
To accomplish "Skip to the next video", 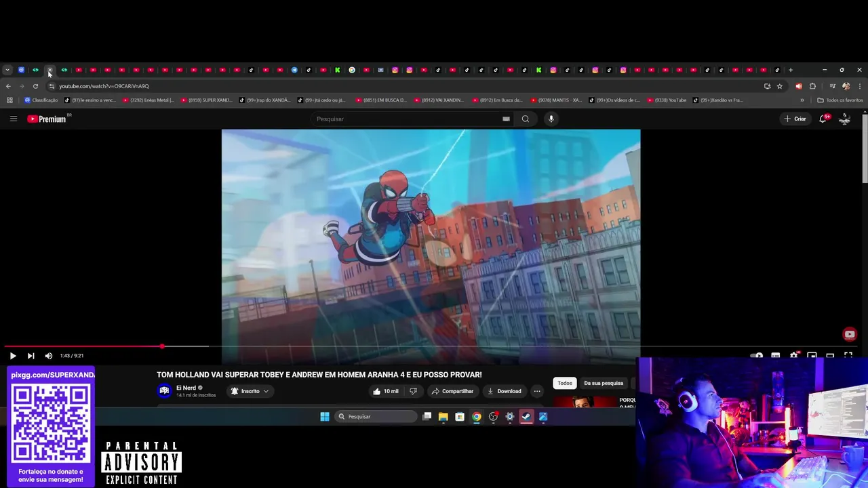I will click(31, 356).
